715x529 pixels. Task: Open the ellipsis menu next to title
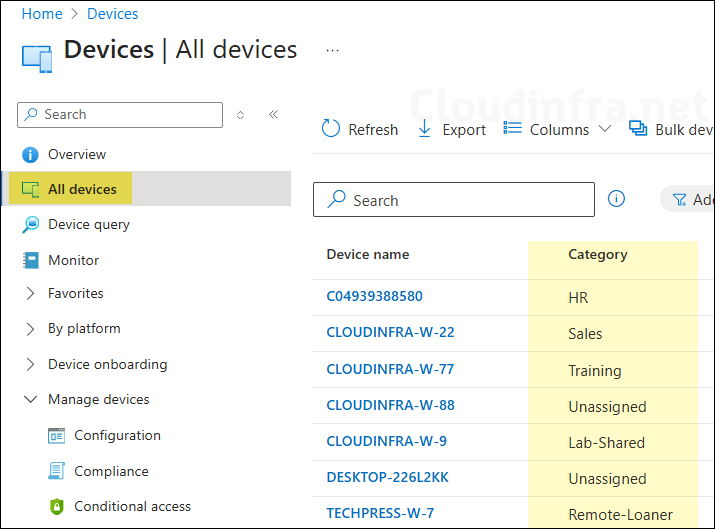[333, 50]
